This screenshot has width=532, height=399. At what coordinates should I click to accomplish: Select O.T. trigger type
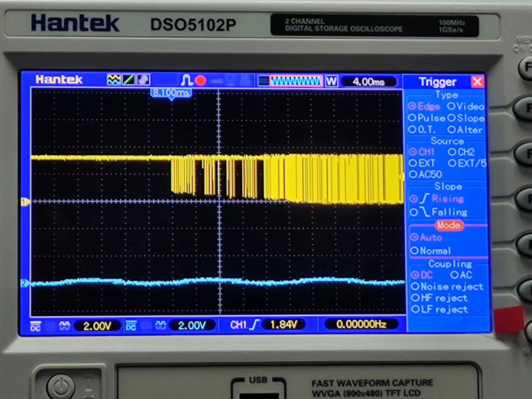tap(422, 129)
